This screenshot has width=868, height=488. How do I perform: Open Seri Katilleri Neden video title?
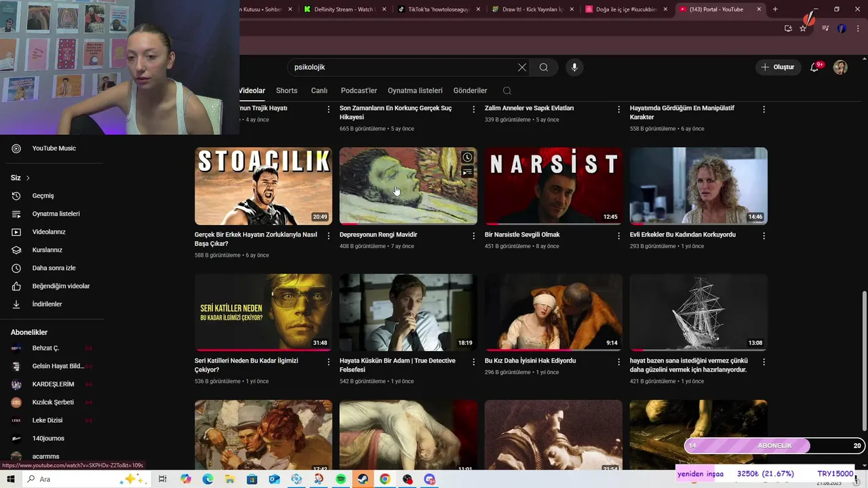pyautogui.click(x=246, y=365)
